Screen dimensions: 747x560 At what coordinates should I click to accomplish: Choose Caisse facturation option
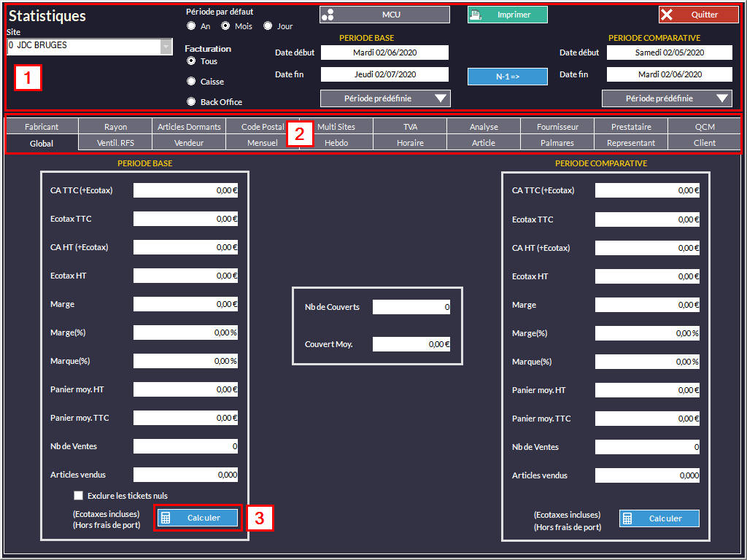click(191, 82)
